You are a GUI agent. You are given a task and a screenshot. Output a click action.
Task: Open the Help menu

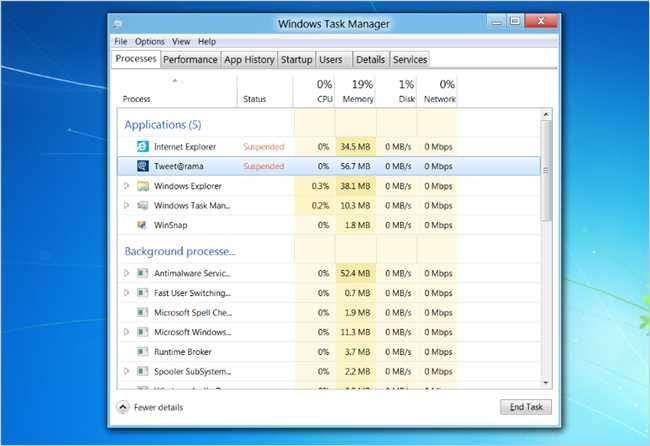(207, 41)
